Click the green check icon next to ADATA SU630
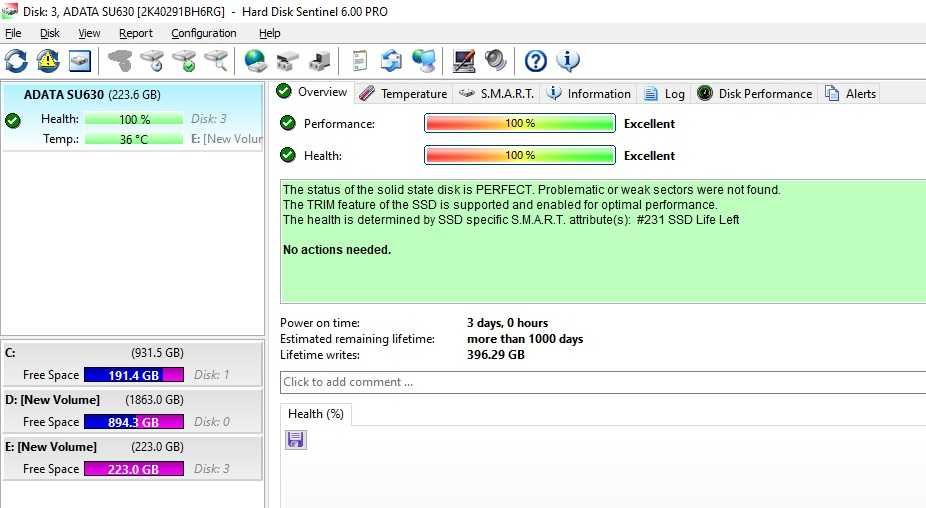 coord(12,121)
